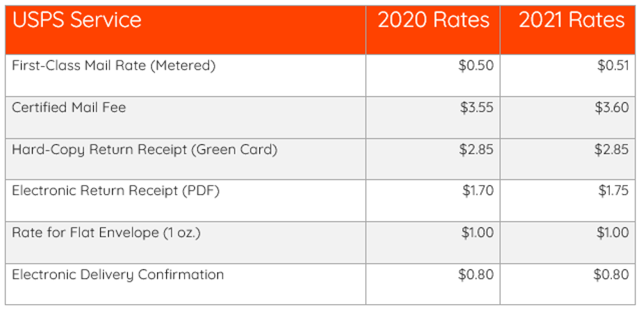
Task: Select the $0.50 First-Class 2020 rate
Action: (x=476, y=65)
